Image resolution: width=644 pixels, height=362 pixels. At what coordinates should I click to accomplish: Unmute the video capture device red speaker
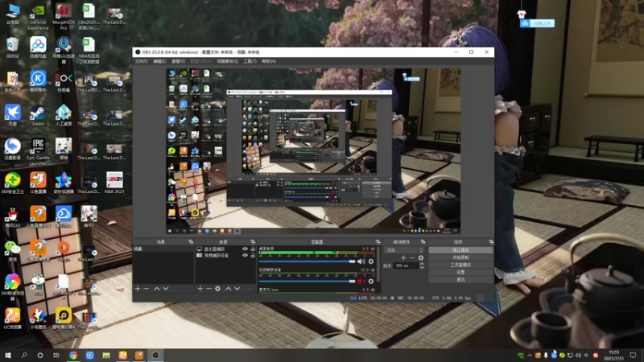(x=361, y=281)
